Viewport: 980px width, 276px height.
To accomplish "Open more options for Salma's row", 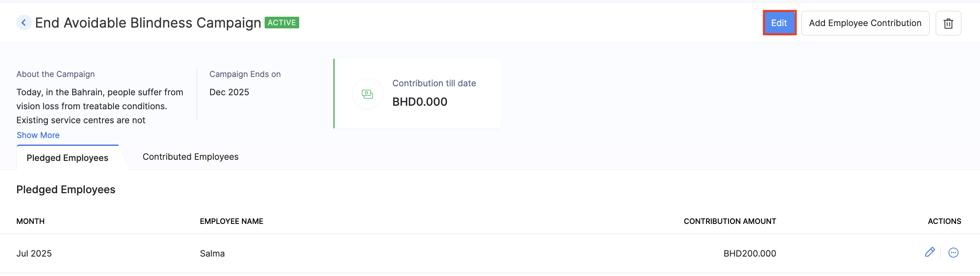I will coord(953,253).
